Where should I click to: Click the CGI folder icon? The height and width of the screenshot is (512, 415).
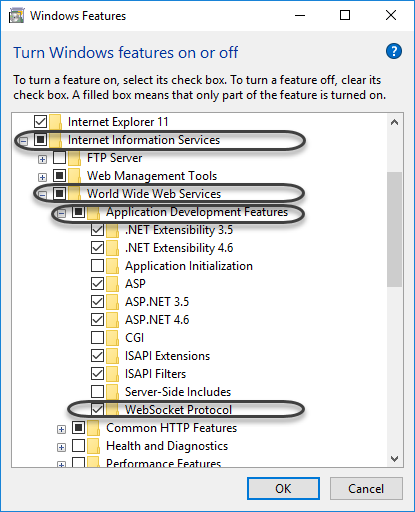(x=113, y=338)
